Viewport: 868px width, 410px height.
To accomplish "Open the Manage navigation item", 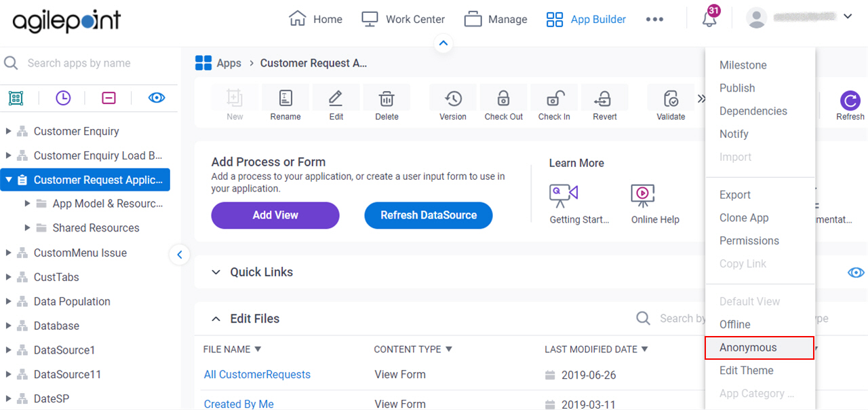I will (x=496, y=19).
